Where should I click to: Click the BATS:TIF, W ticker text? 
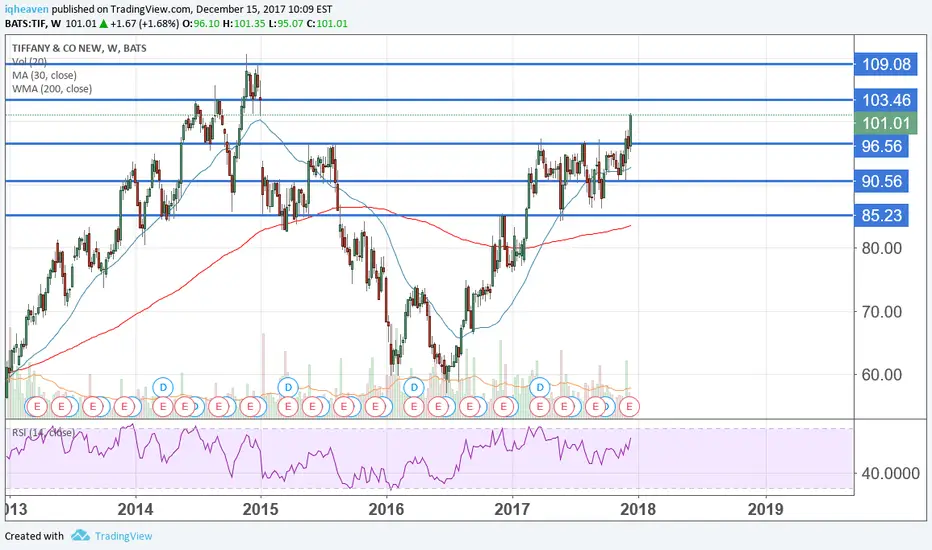point(33,24)
